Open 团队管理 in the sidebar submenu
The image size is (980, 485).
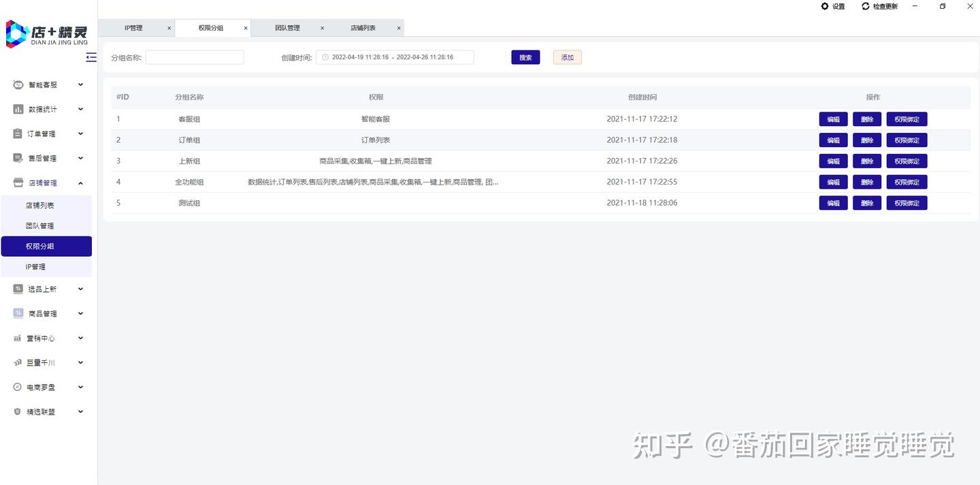pos(46,226)
